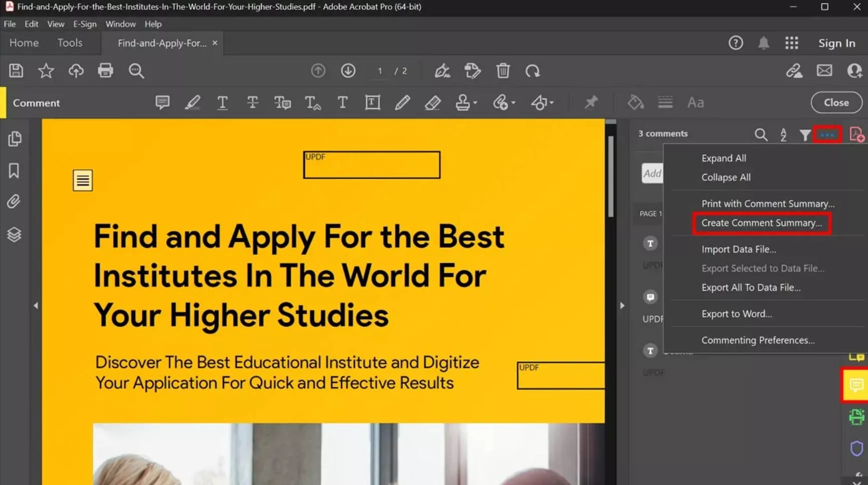868x485 pixels.
Task: Toggle the comments sort order icon
Action: coord(783,134)
